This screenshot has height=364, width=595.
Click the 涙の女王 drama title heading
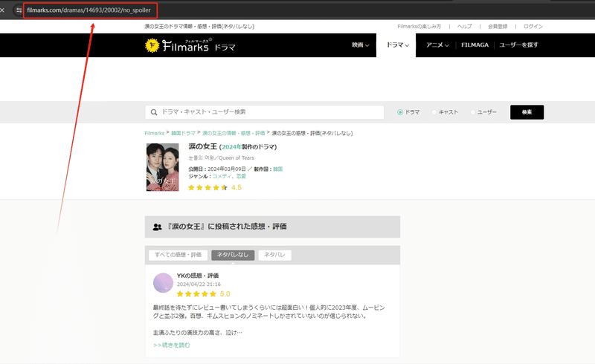[202, 147]
